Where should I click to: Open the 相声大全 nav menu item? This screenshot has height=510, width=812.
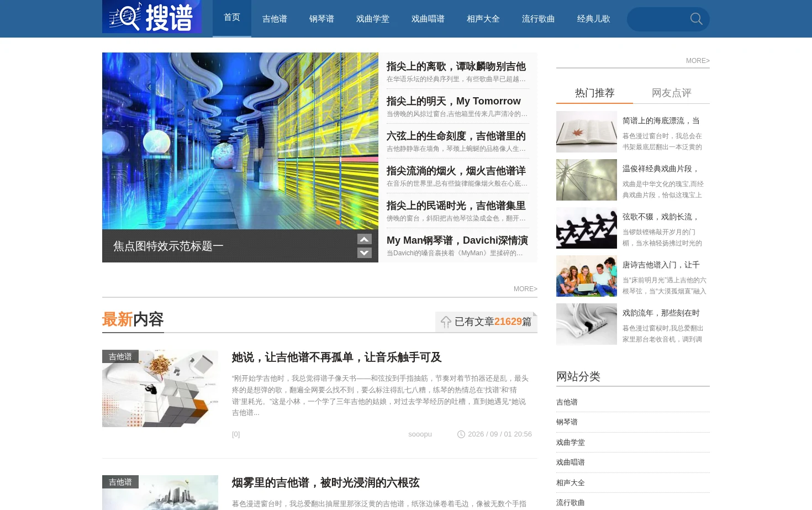coord(483,19)
